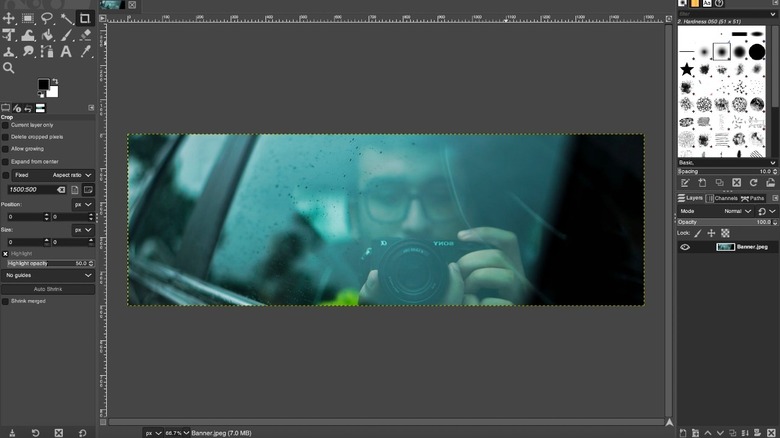This screenshot has height=438, width=780.
Task: Enable the Current layer only checkbox
Action: point(5,125)
